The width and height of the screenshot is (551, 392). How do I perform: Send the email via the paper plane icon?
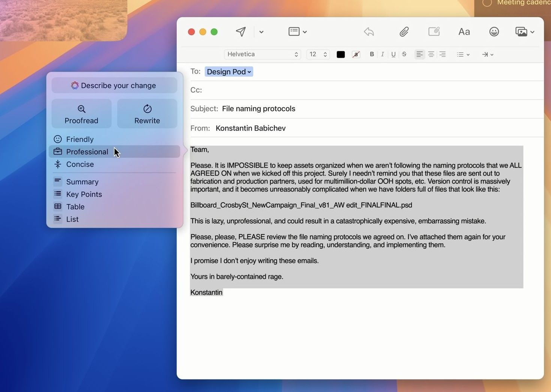point(240,32)
